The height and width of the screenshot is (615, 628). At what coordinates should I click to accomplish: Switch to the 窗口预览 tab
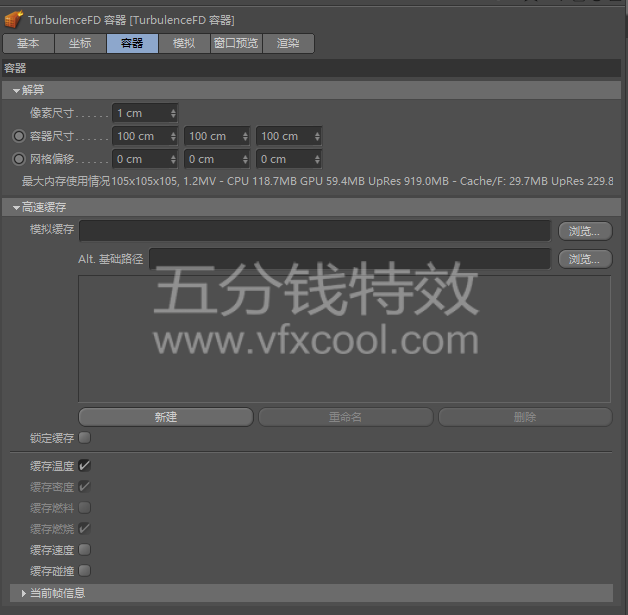point(236,43)
